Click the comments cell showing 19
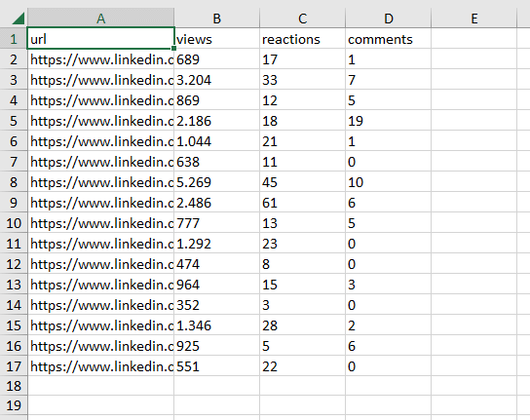Image resolution: width=530 pixels, height=420 pixels. [x=389, y=121]
